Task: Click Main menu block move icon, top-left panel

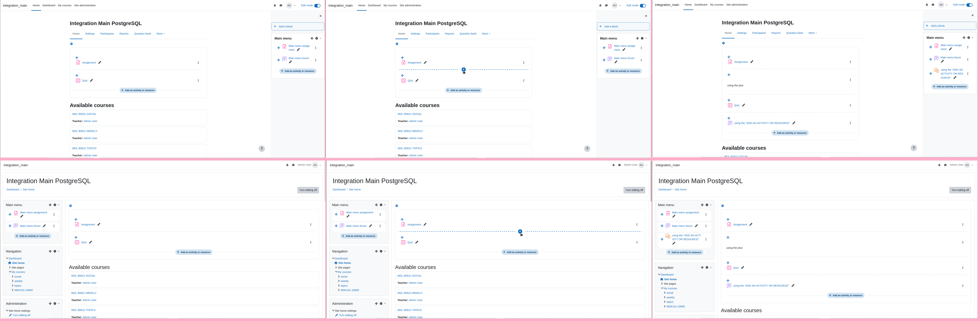Action: tap(312, 38)
